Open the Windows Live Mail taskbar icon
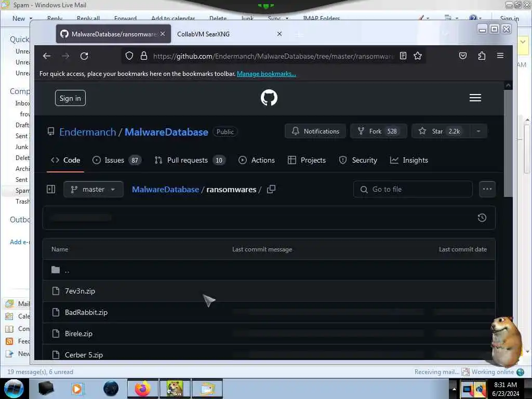 coord(207,389)
